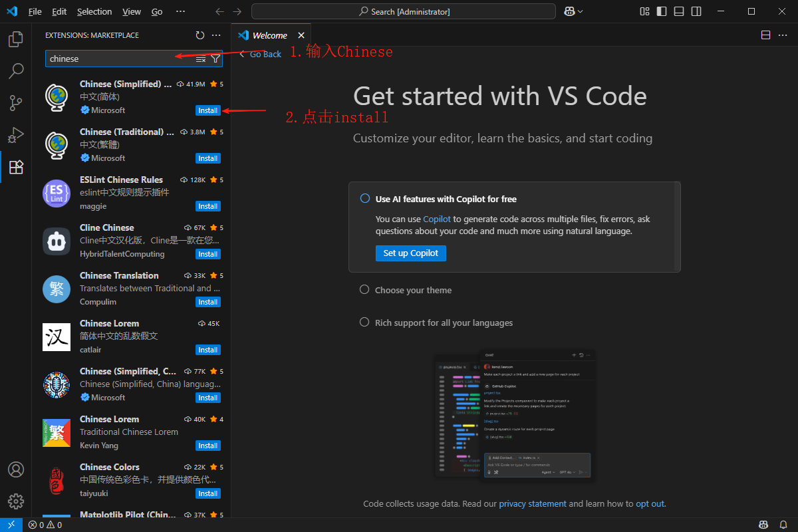
Task: Install Chinese Lorem by catlair
Action: coord(208,350)
